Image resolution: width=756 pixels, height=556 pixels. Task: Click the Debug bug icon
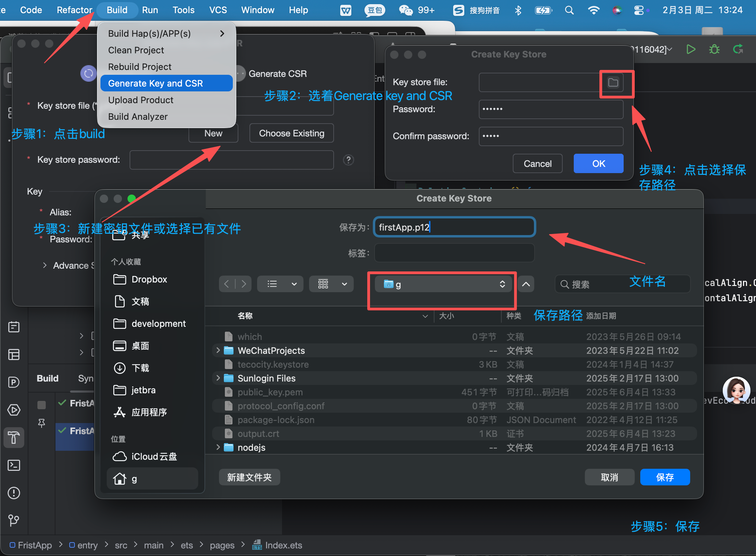(x=714, y=50)
